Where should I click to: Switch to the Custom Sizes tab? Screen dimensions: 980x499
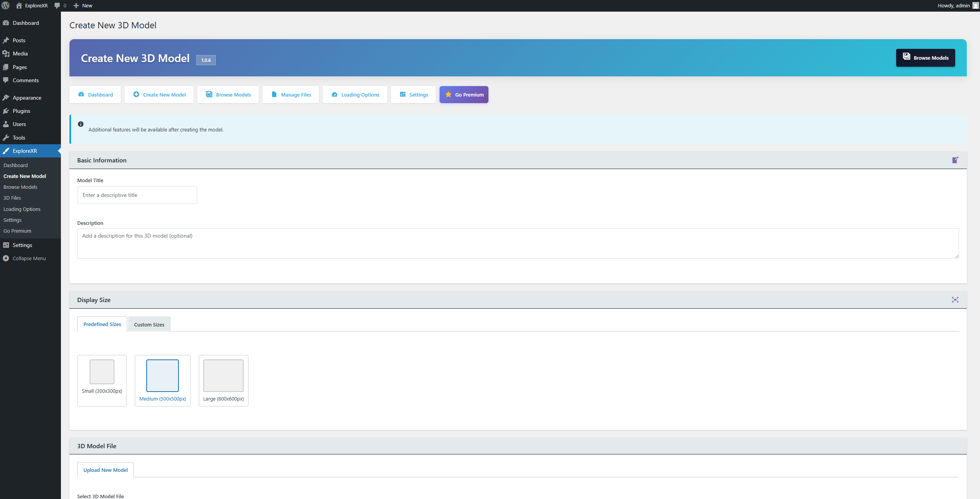coord(149,325)
